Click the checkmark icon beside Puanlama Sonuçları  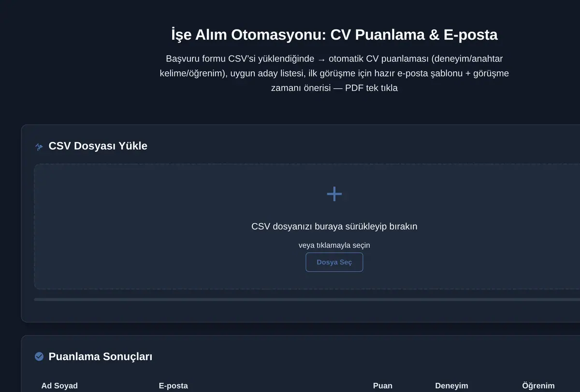[39, 356]
